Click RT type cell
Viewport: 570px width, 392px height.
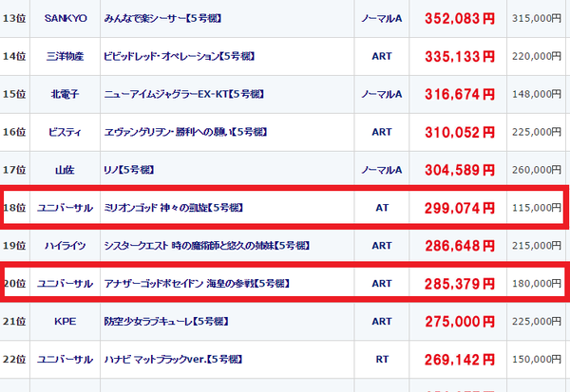point(382,359)
